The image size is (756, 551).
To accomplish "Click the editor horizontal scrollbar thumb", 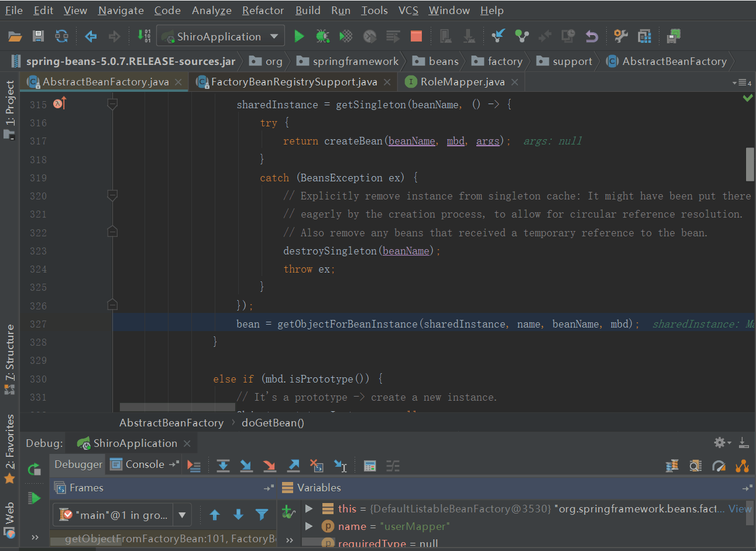I will [x=177, y=407].
